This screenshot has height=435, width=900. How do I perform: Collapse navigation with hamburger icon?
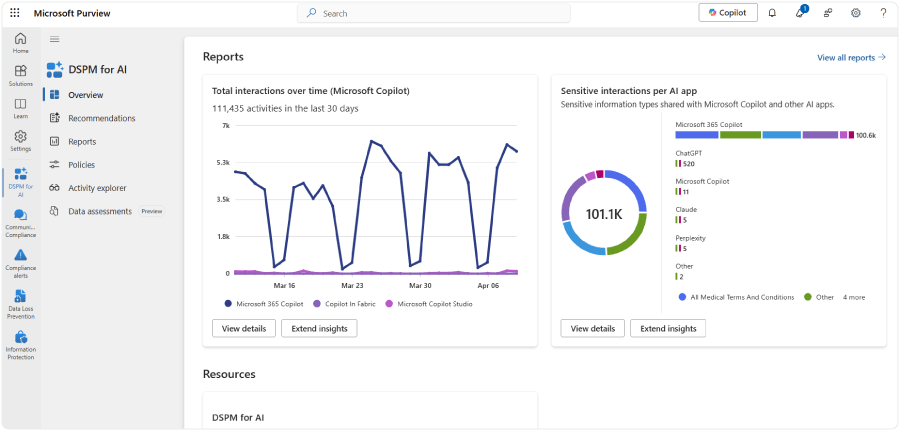pyautogui.click(x=55, y=39)
